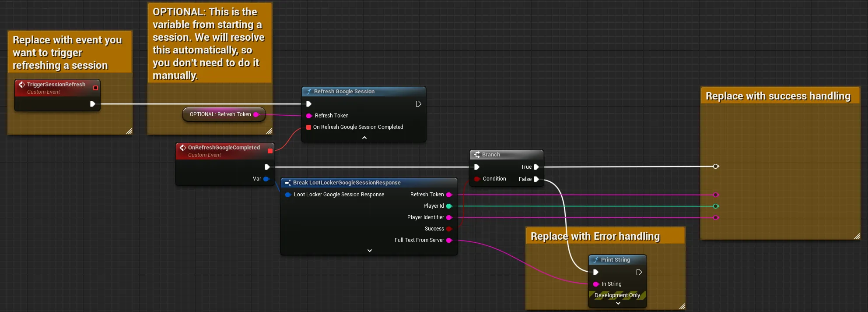Click OnRefreshGoogleCompleted exec output pin
The height and width of the screenshot is (312, 868).
click(x=267, y=167)
